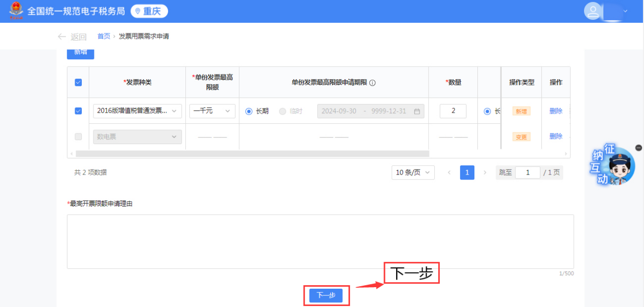Image resolution: width=644 pixels, height=307 pixels.
Task: Go to previous page arrow in pagination
Action: [449, 173]
